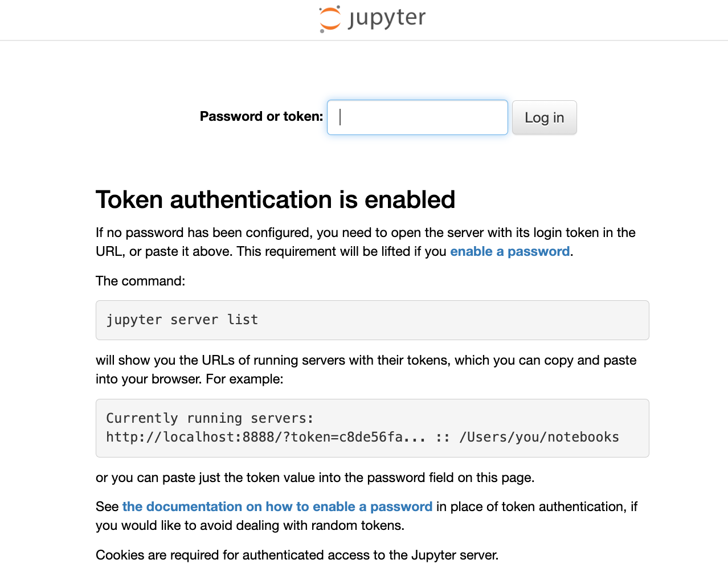Image resolution: width=728 pixels, height=588 pixels.
Task: Click the Jupyter wordmark text in header
Action: click(x=387, y=18)
